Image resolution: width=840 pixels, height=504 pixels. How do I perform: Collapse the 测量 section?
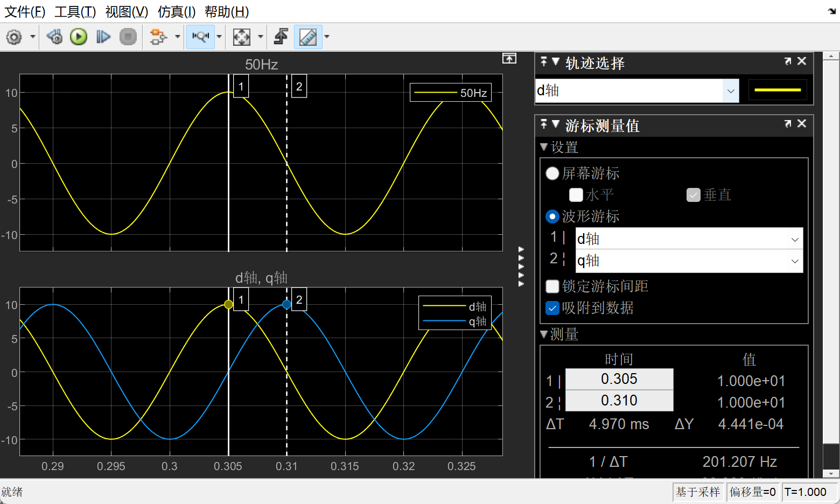544,334
